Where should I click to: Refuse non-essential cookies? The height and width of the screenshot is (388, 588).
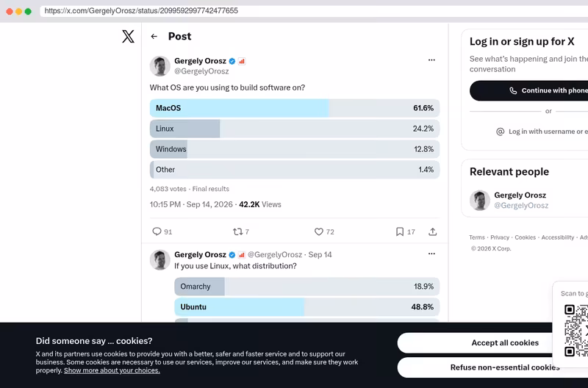tap(505, 367)
